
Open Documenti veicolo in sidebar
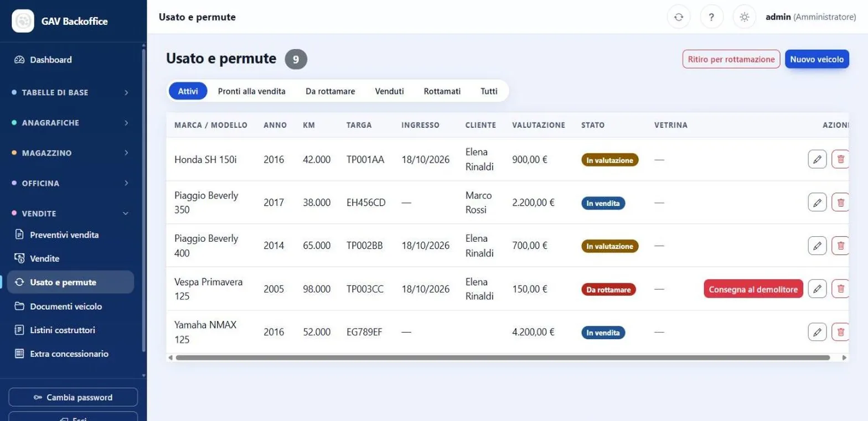pyautogui.click(x=71, y=306)
